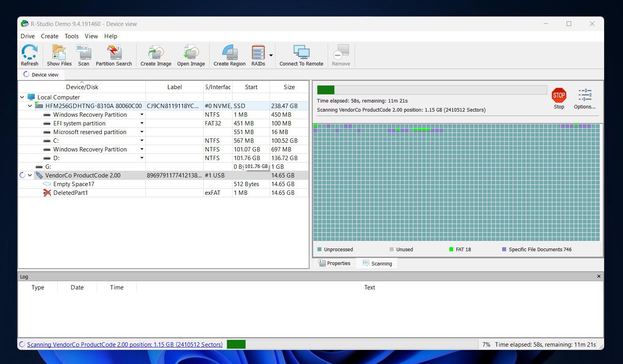Image resolution: width=623 pixels, height=364 pixels.
Task: Click the Scan toolbar icon
Action: point(84,52)
